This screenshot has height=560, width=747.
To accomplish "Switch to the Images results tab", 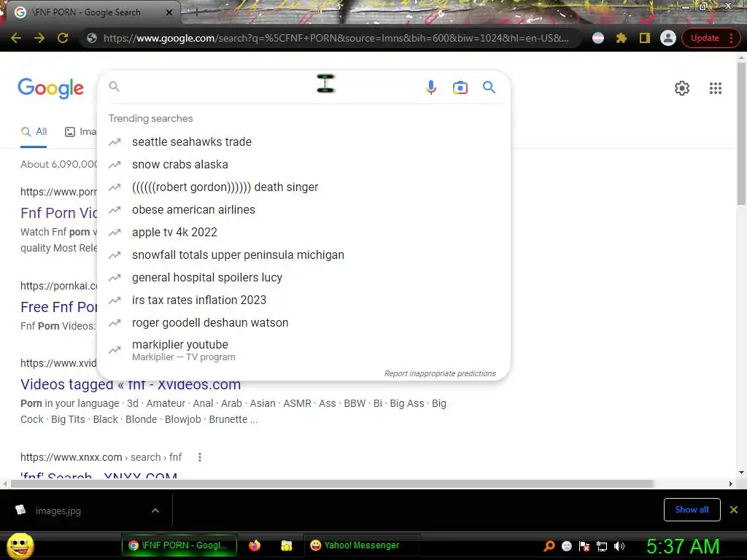I will [80, 132].
